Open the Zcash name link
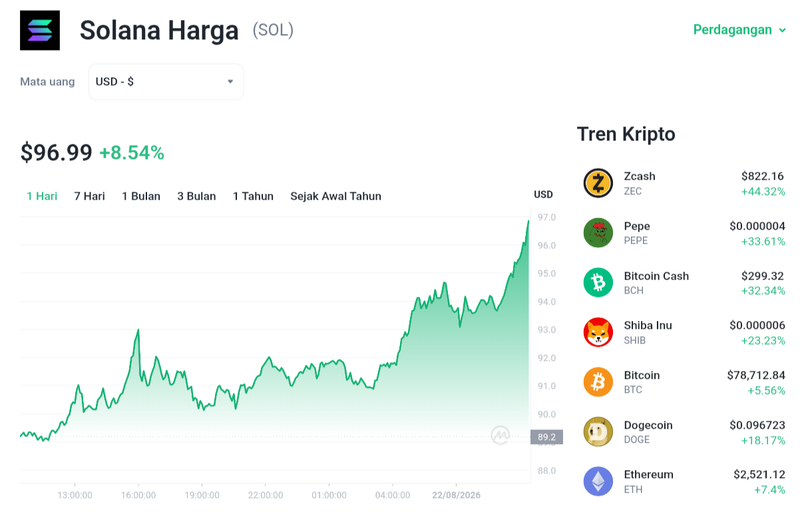 (640, 176)
